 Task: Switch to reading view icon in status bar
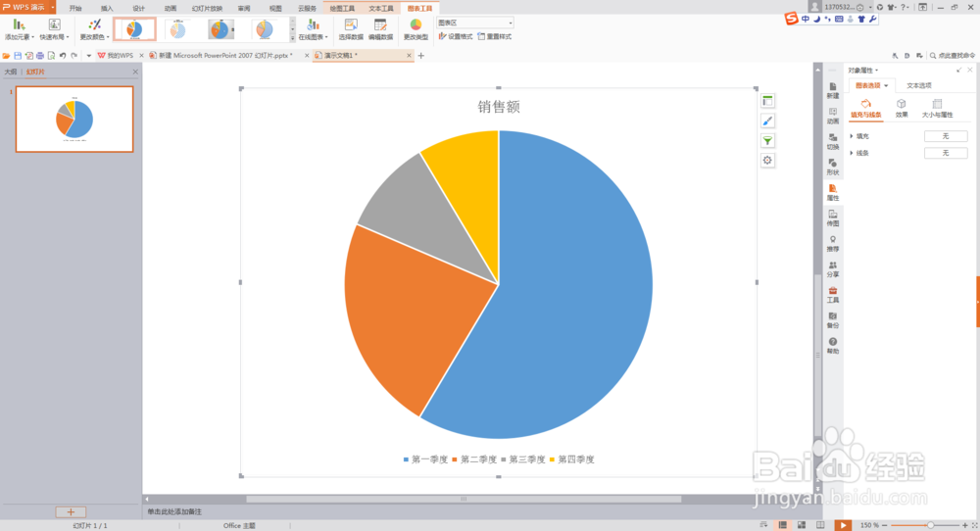820,525
